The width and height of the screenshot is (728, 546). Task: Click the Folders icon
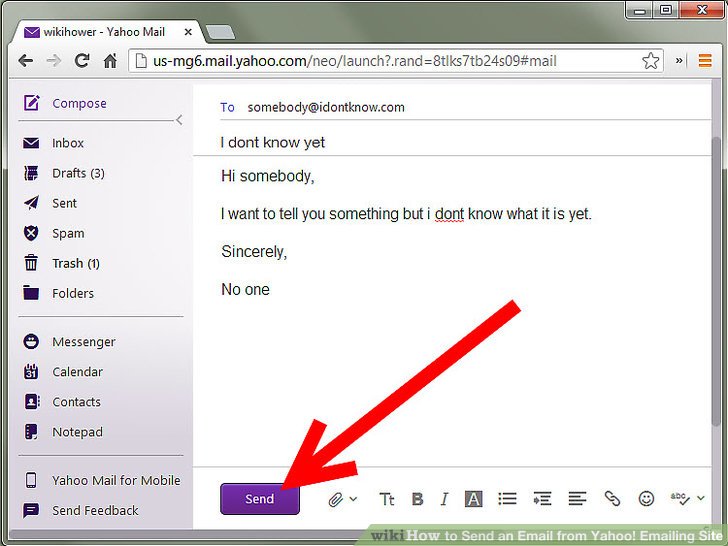pos(31,293)
